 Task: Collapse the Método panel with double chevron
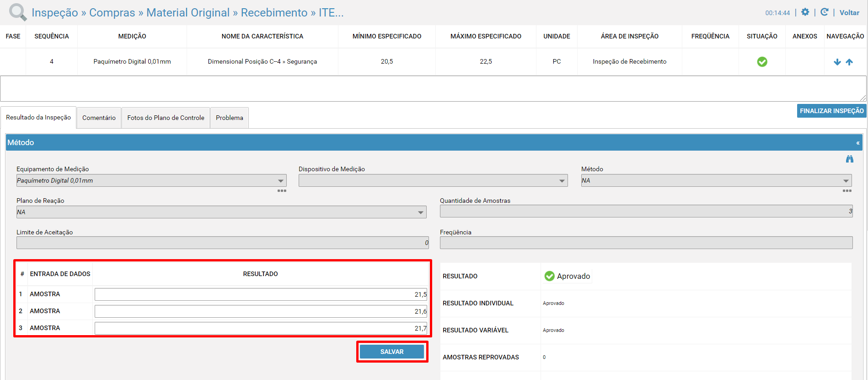[x=858, y=143]
